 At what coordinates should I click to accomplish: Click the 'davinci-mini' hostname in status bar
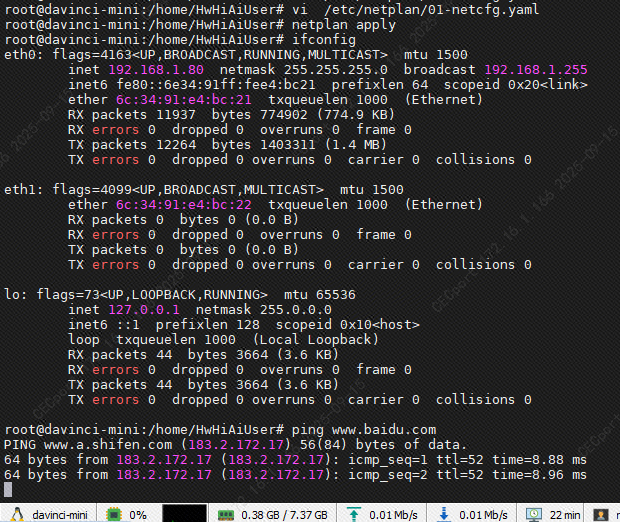coord(60,515)
